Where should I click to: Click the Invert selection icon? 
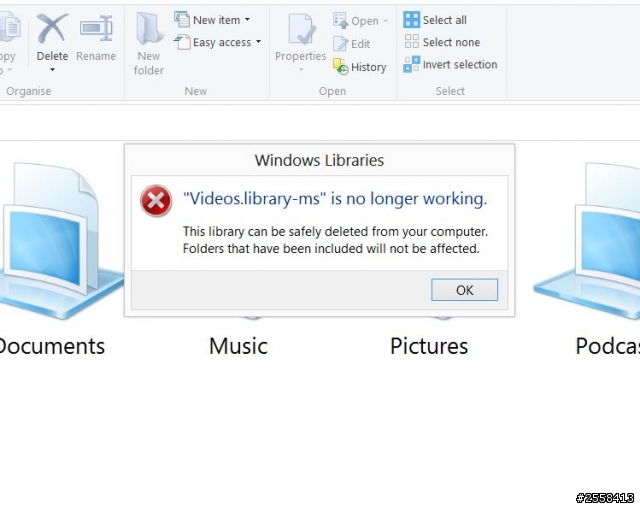[x=411, y=64]
